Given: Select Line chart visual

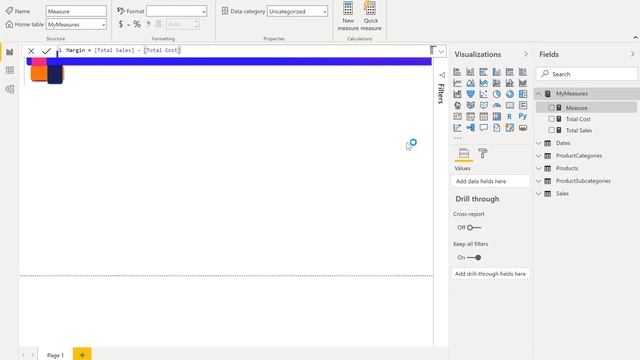Looking at the screenshot, I should (x=457, y=83).
